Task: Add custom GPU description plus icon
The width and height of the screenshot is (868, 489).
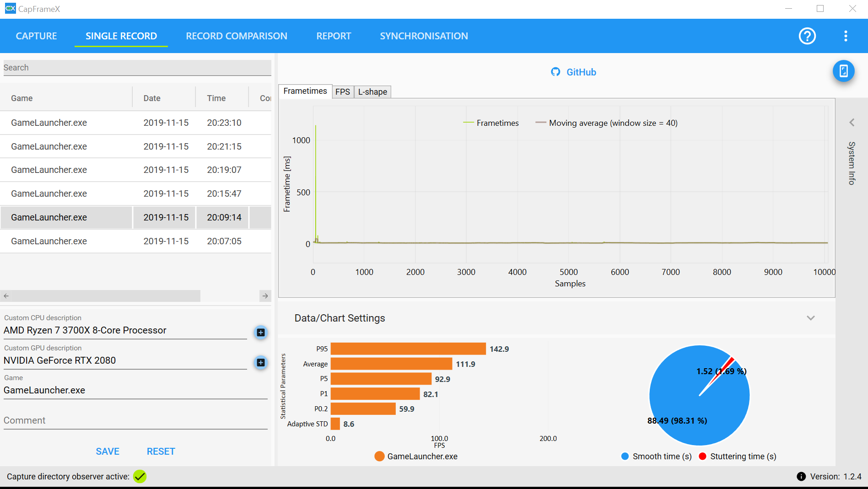Action: (261, 363)
